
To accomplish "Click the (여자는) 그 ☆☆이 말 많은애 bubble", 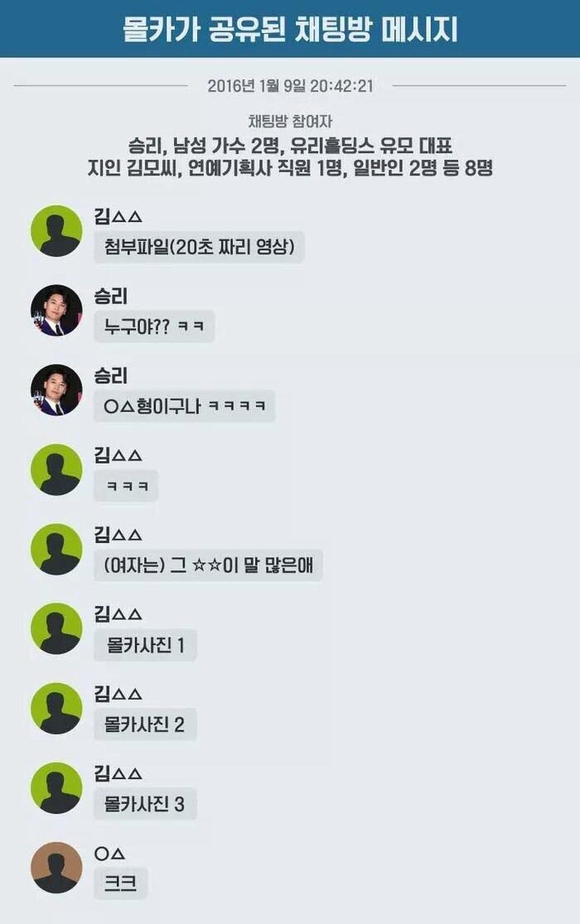I will [208, 565].
